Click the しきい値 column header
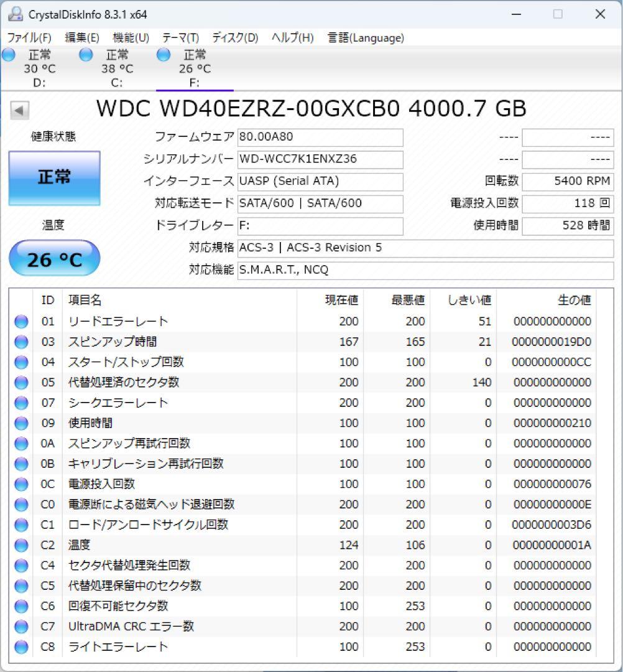 point(463,300)
